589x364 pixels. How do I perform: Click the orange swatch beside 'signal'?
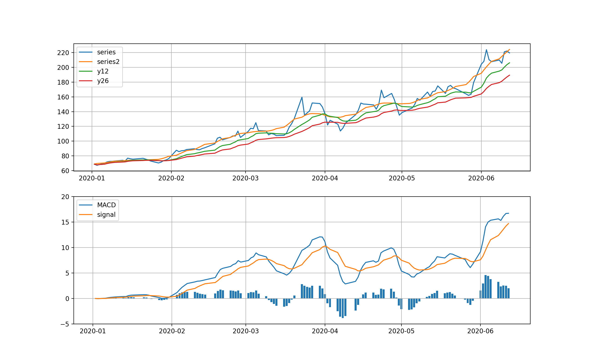(x=86, y=215)
